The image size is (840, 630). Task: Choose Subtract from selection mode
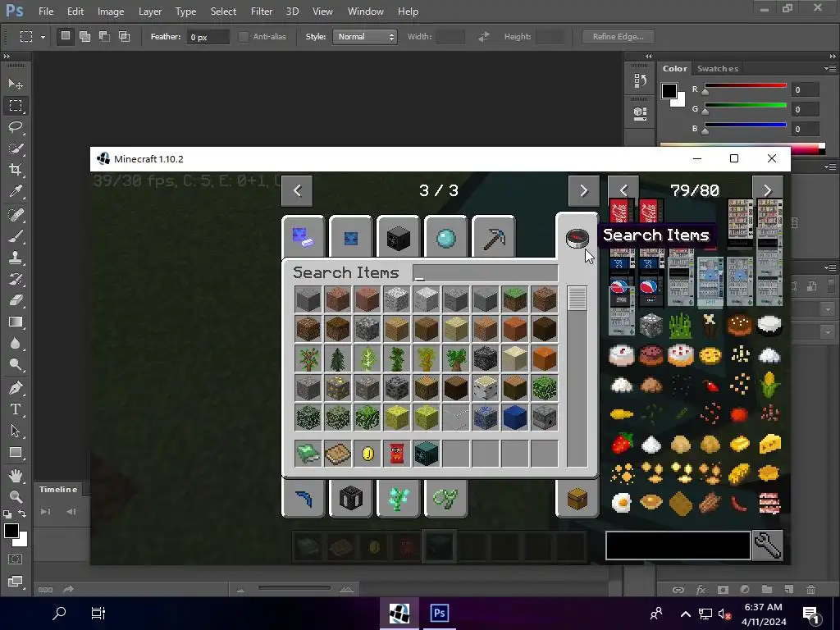104,36
